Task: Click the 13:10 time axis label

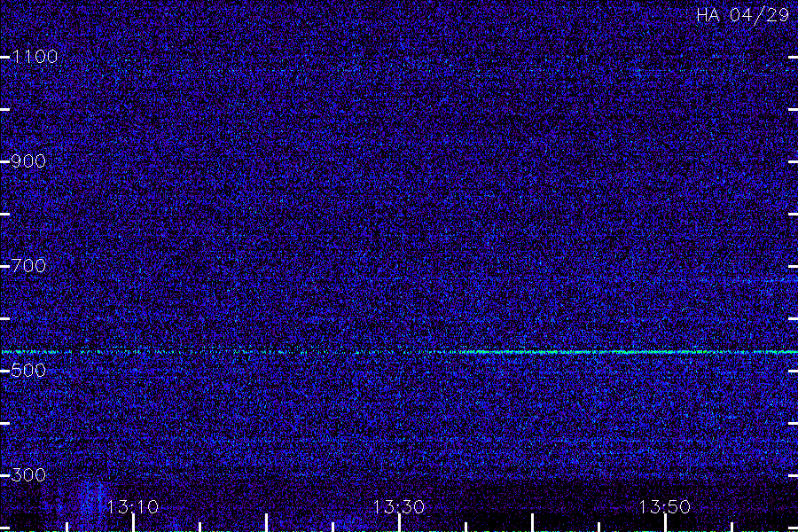Action: pos(132,506)
